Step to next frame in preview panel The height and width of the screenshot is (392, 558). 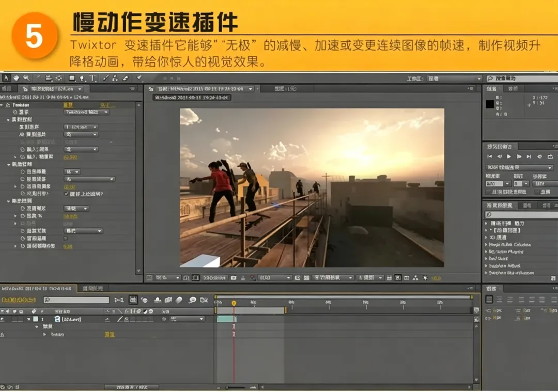[x=519, y=156]
